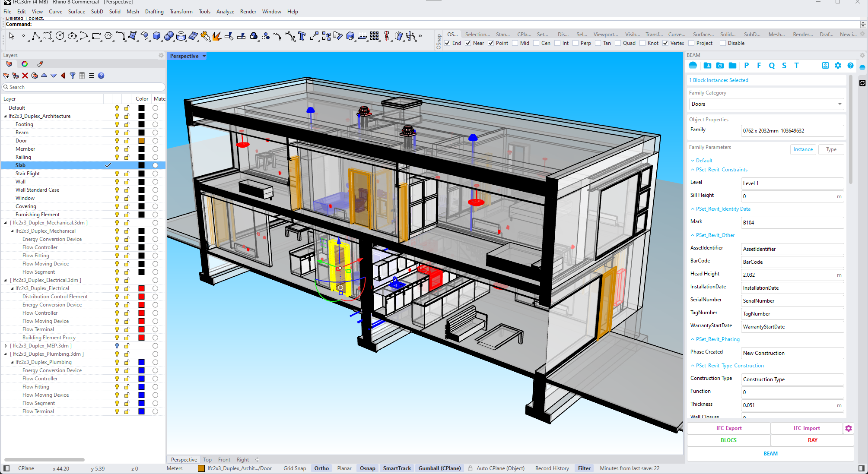Toggle Gumball (CPlane) in the status bar
The height and width of the screenshot is (474, 868).
pyautogui.click(x=439, y=468)
